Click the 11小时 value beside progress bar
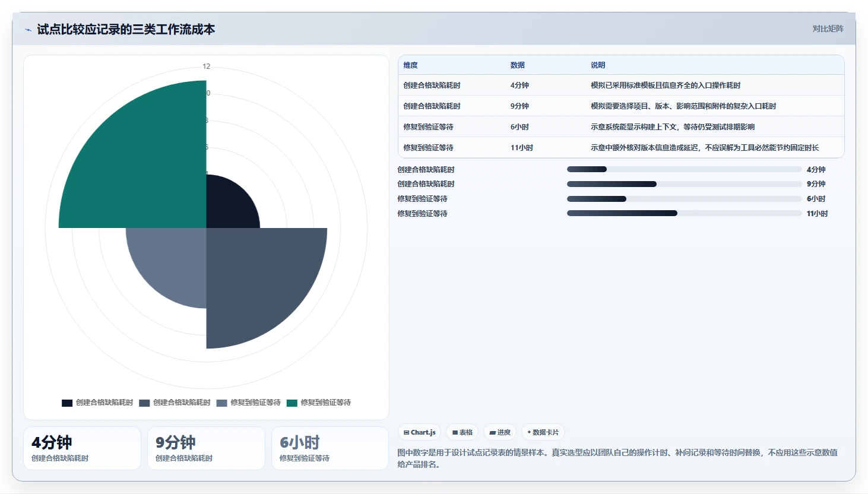This screenshot has width=868, height=494. pos(817,214)
